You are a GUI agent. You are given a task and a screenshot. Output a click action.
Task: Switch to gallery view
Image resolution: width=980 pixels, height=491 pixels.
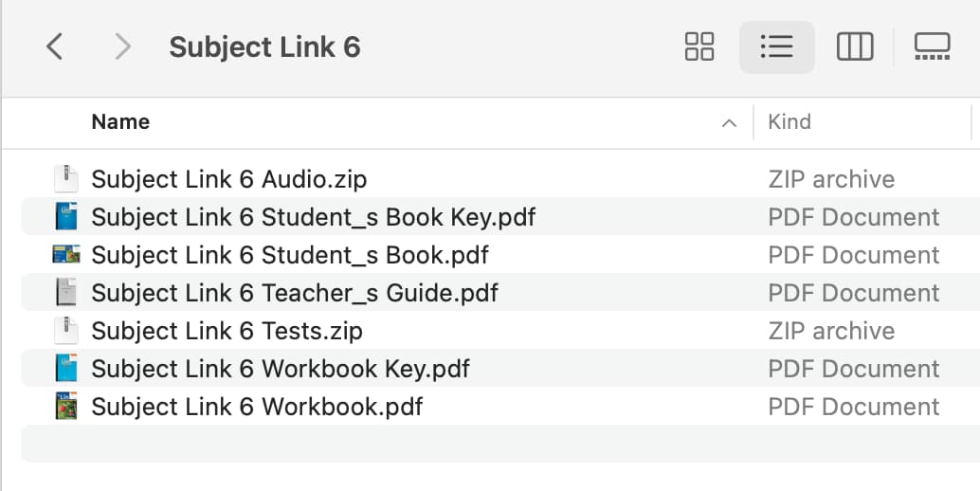point(932,46)
